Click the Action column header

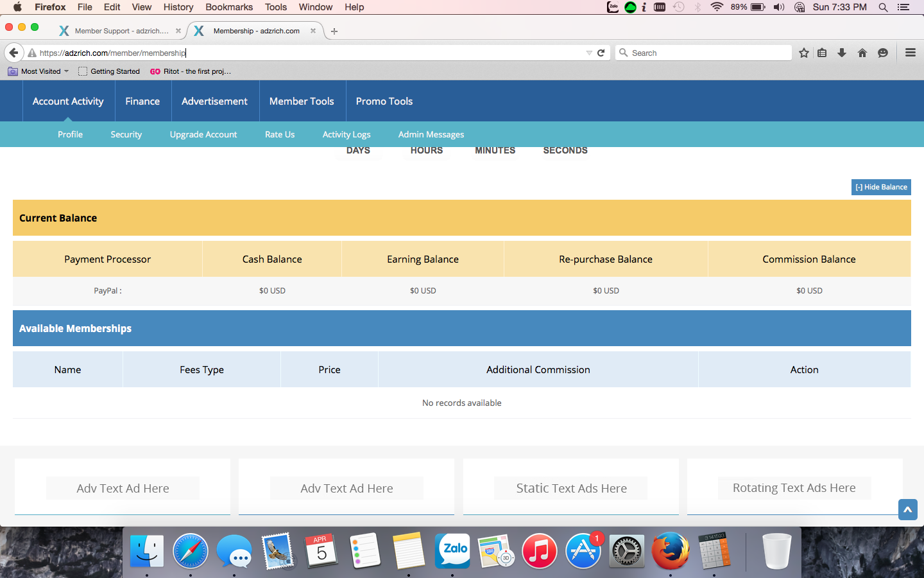tap(805, 369)
